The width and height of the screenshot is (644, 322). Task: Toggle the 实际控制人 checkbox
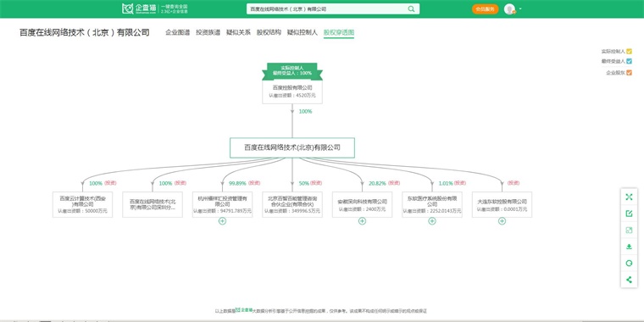[630, 52]
